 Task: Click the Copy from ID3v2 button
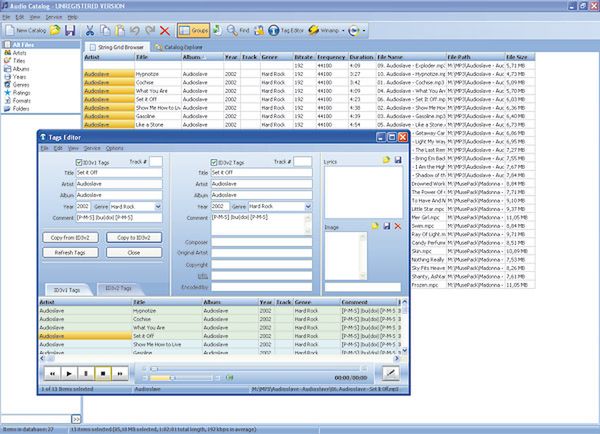[x=69, y=238]
